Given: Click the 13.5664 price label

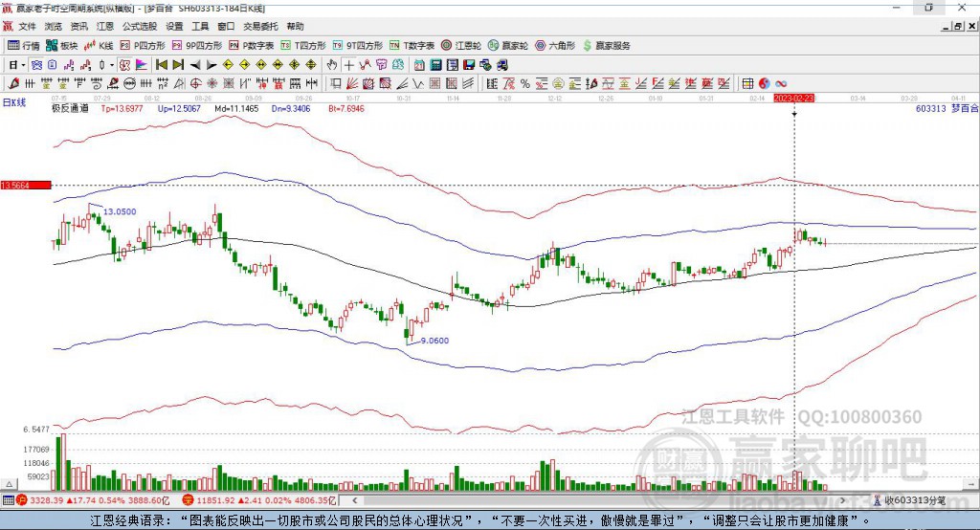Looking at the screenshot, I should [x=26, y=185].
